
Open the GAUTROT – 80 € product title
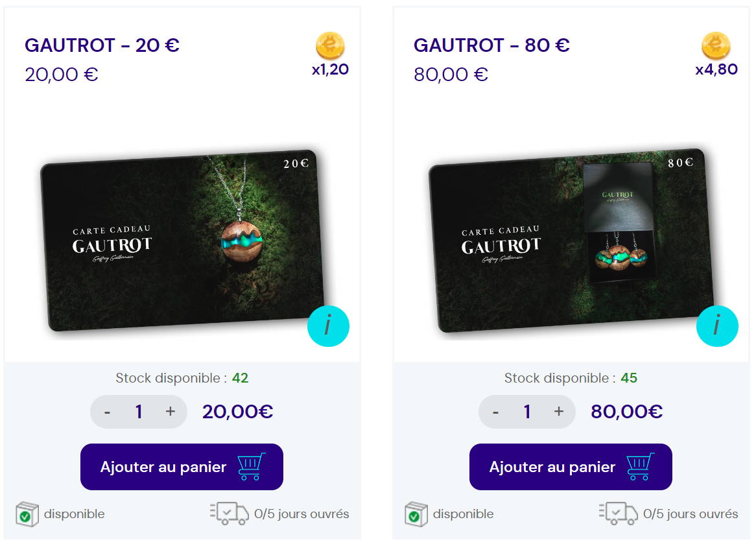[491, 45]
